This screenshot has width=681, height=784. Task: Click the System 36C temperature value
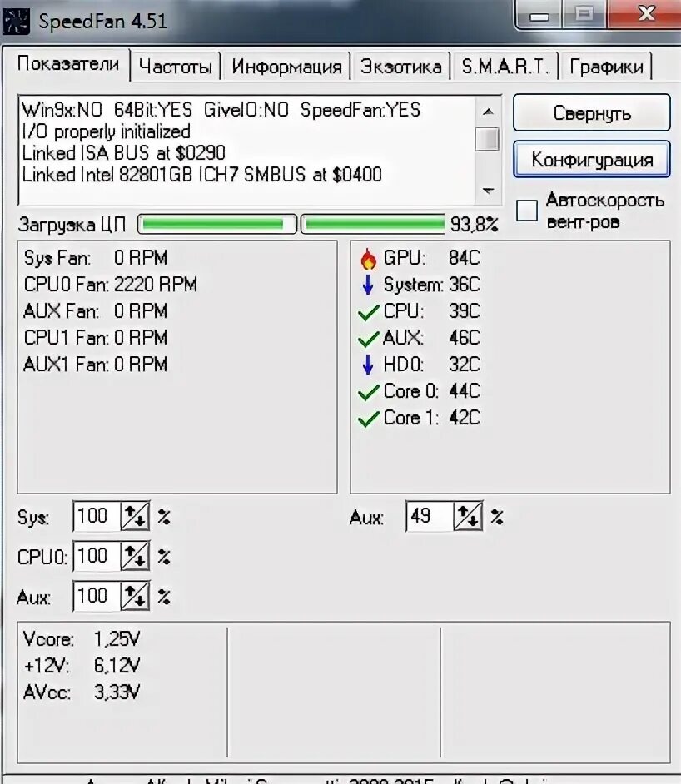[x=464, y=285]
